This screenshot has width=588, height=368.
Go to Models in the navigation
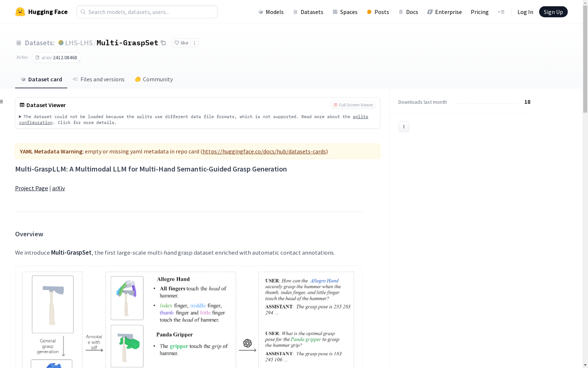(x=271, y=12)
